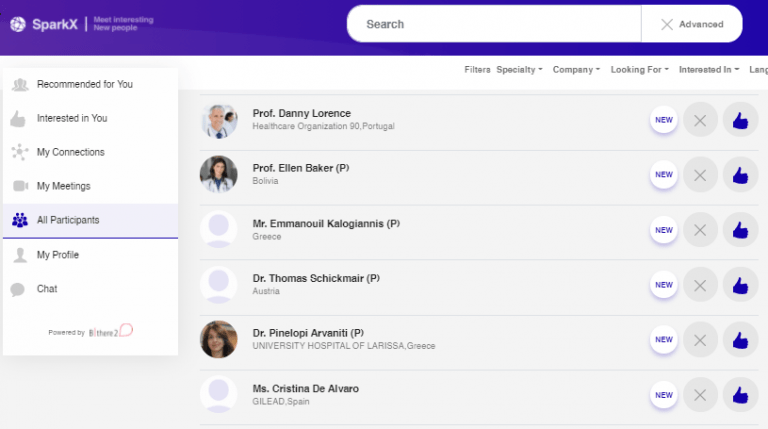Screen dimensions: 768x429
Task: Dismiss Ms. Cristina De Alvaro with X
Action: coord(700,395)
